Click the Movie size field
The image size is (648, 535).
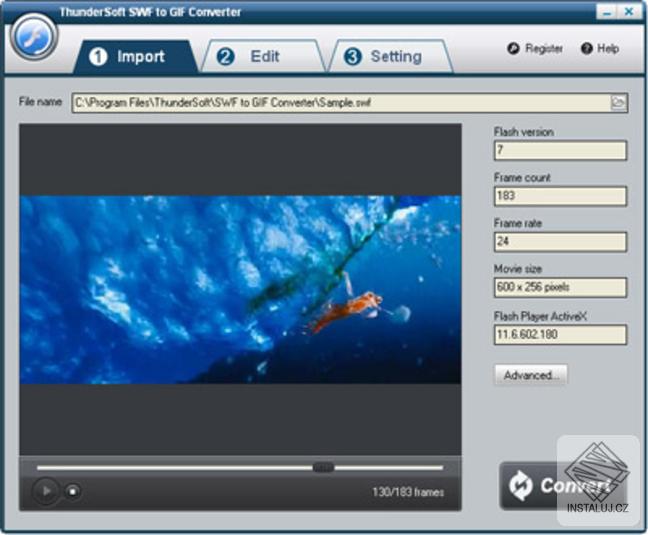[560, 288]
